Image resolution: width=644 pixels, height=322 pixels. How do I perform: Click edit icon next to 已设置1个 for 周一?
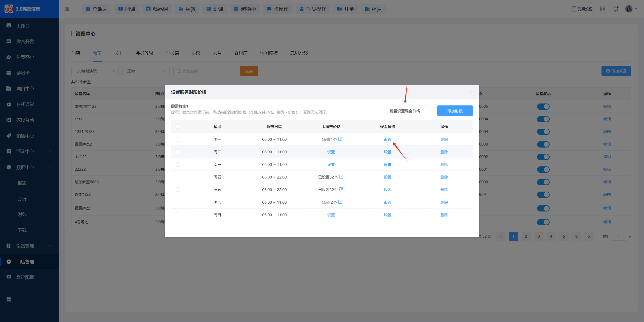tap(340, 139)
